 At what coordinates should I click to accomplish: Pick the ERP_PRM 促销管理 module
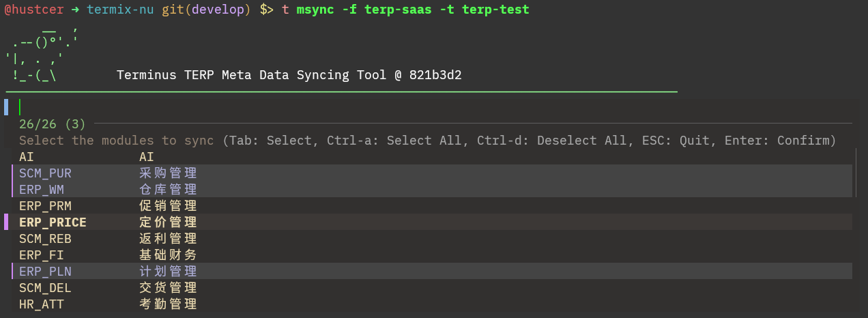pos(108,205)
